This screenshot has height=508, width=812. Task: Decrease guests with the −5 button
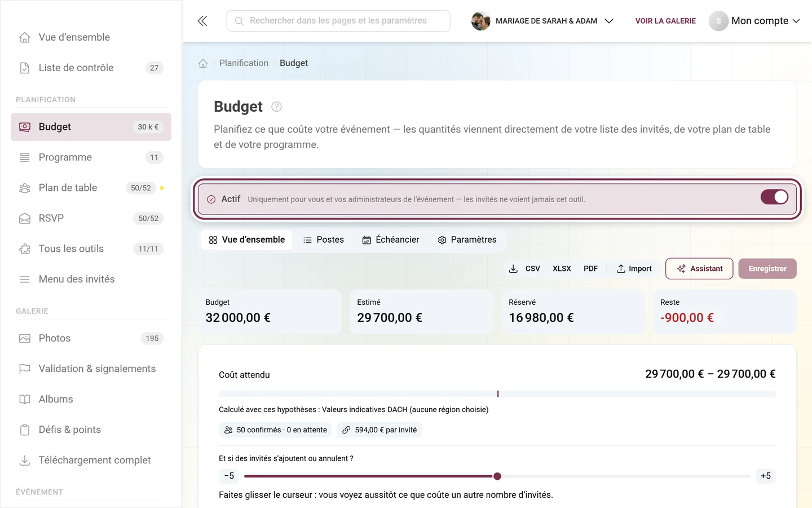click(x=229, y=476)
